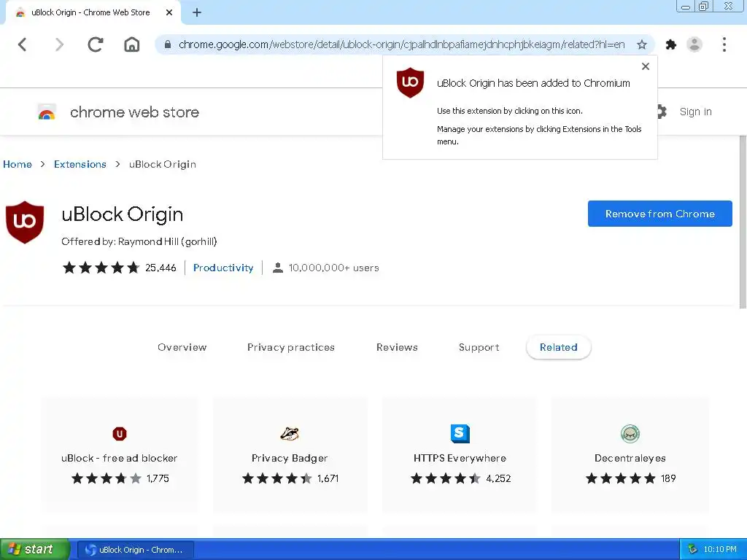Viewport: 747px width, 560px height.
Task: Click the uBlock Origin shield in the popup
Action: click(410, 82)
